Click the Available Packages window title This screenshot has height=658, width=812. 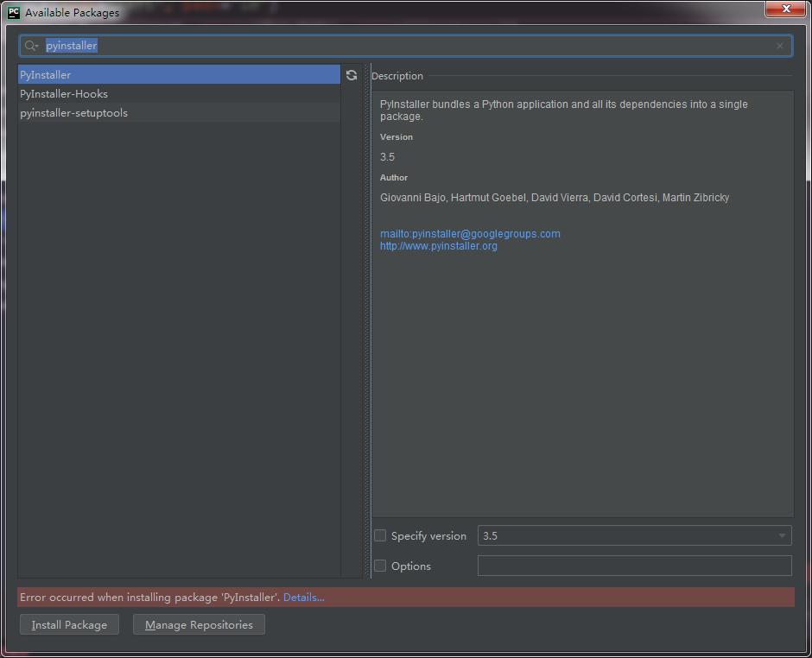72,12
